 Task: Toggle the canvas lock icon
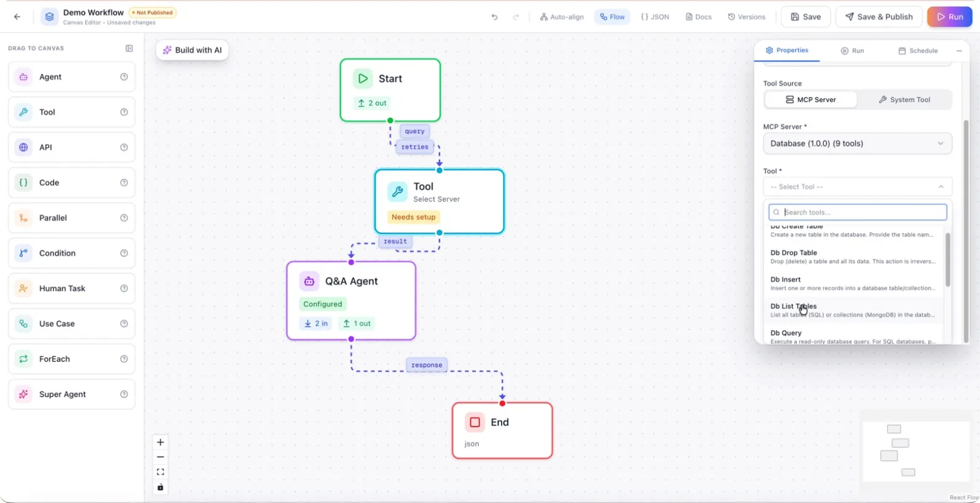[x=160, y=487]
